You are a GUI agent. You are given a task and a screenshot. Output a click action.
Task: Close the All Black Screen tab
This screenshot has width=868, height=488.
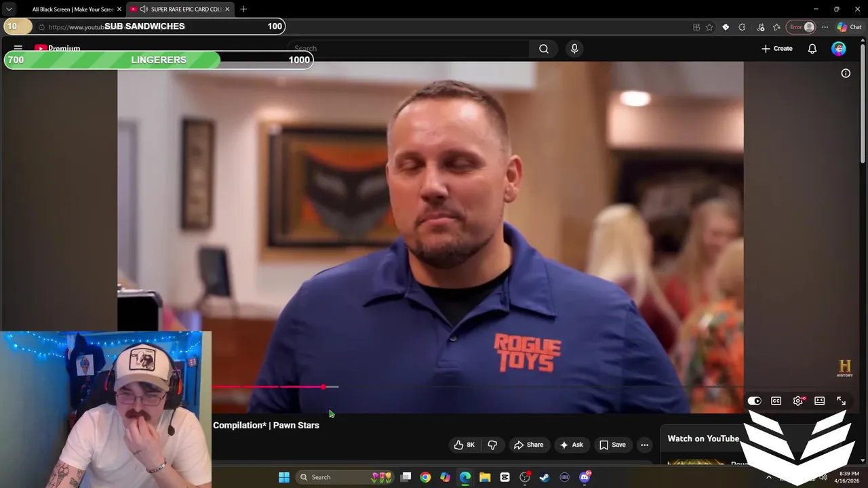(119, 9)
